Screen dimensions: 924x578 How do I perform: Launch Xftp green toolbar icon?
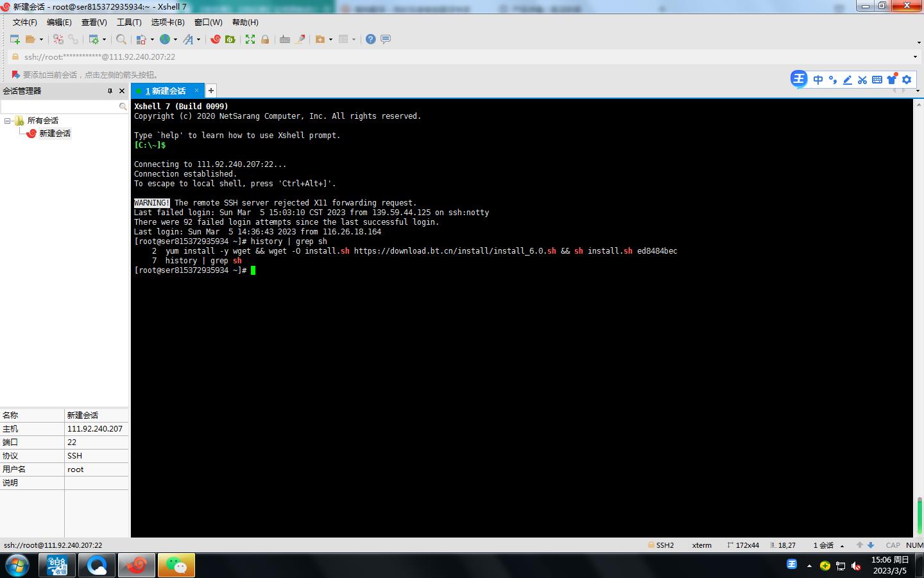pos(230,39)
